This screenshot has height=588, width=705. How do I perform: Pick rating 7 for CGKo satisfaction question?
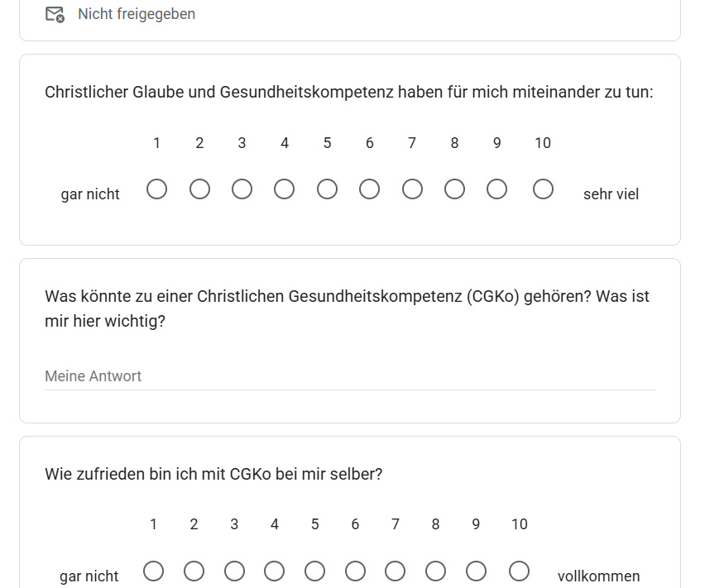(x=396, y=571)
